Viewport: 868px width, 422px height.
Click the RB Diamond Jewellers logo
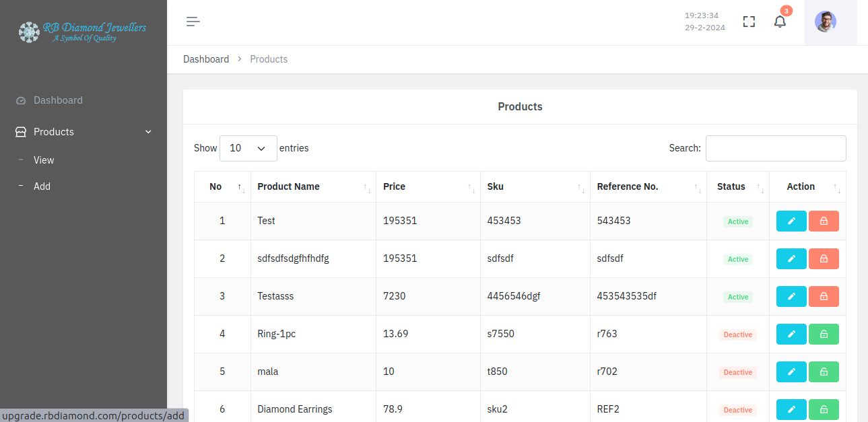tap(83, 31)
